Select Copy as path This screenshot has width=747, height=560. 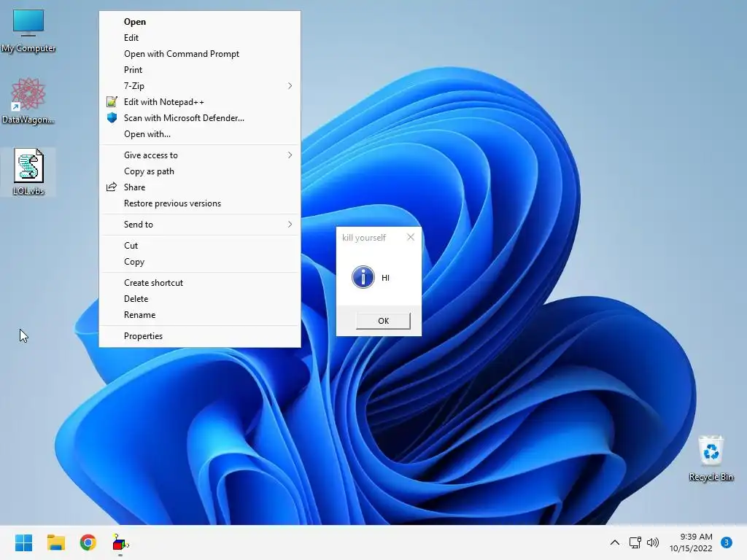coord(200,171)
